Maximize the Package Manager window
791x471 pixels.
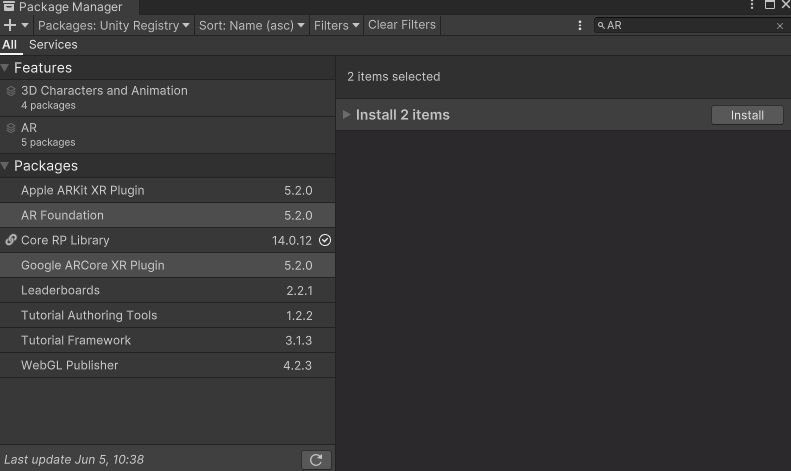[x=770, y=5]
